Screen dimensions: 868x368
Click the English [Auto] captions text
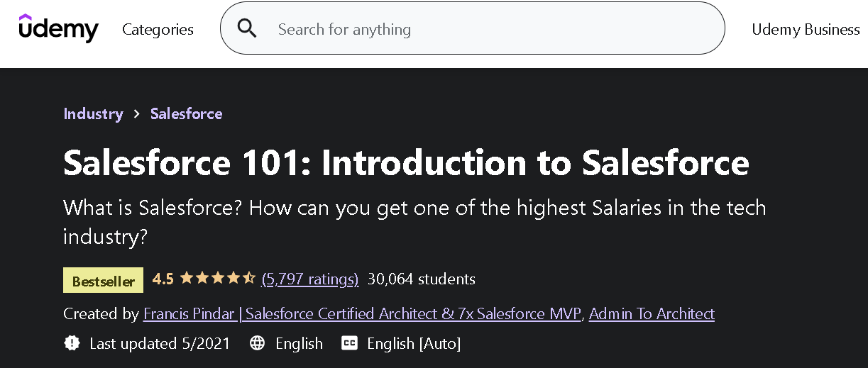coord(414,344)
